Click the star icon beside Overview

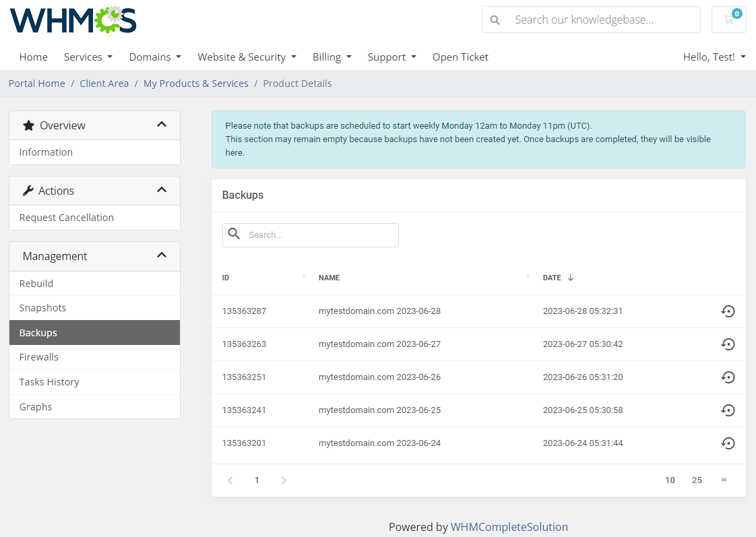click(x=27, y=125)
